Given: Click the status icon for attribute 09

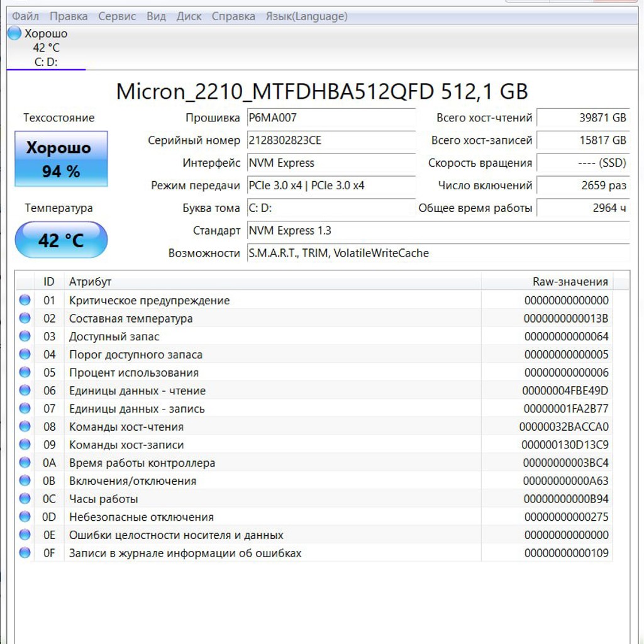Looking at the screenshot, I should [x=25, y=445].
